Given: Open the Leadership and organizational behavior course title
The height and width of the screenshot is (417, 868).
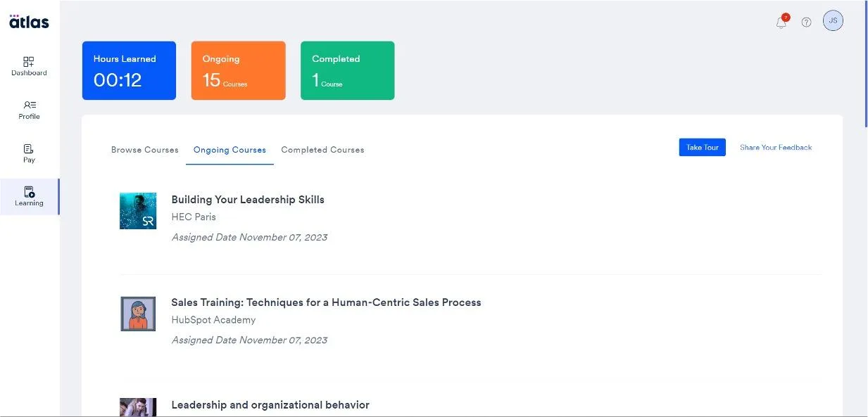Looking at the screenshot, I should [x=270, y=405].
